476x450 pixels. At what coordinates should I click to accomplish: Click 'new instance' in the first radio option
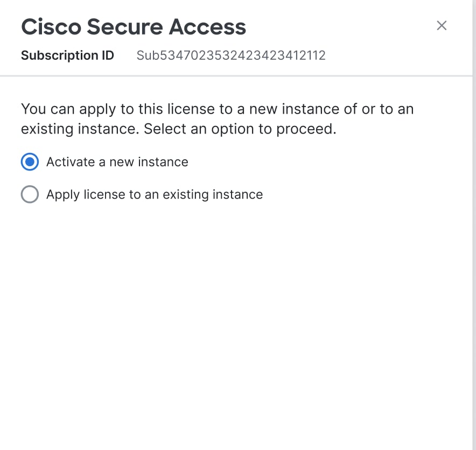coord(149,161)
